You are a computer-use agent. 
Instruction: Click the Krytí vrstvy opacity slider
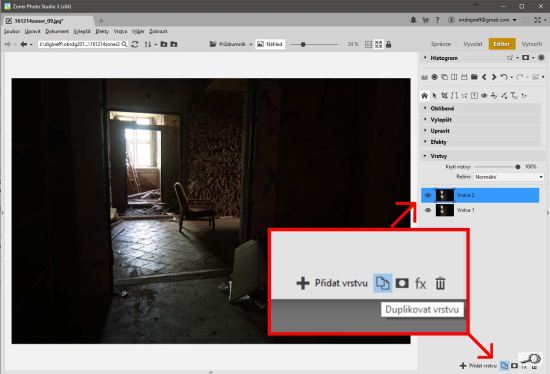click(497, 167)
